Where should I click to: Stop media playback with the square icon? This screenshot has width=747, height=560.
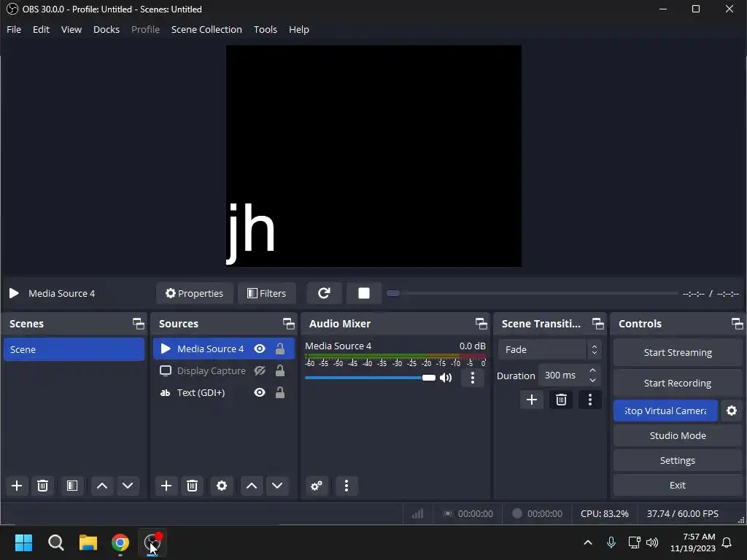click(364, 293)
